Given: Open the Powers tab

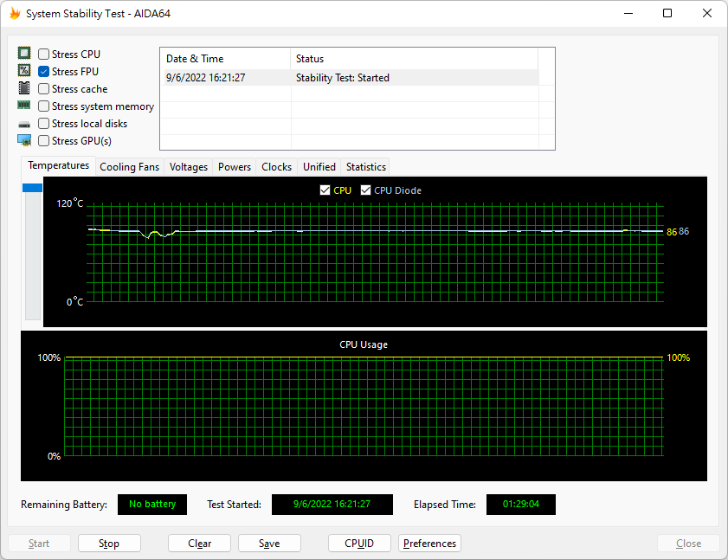Looking at the screenshot, I should tap(235, 167).
